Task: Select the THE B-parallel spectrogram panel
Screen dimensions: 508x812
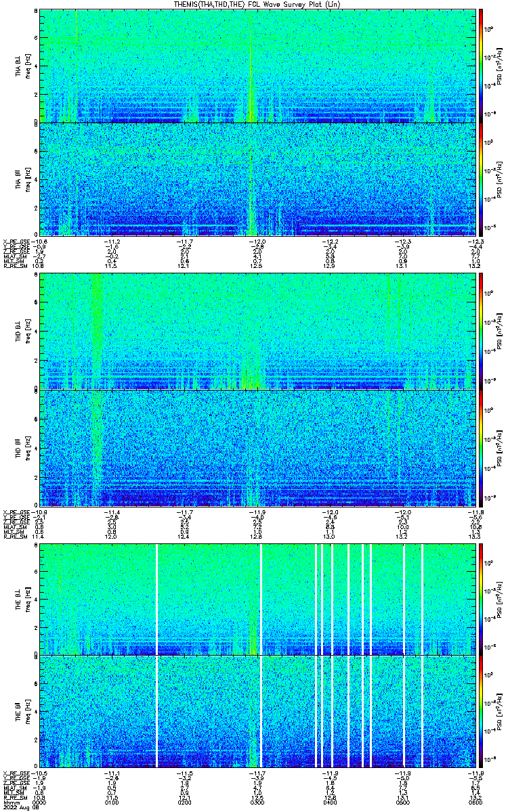Action: (x=257, y=710)
